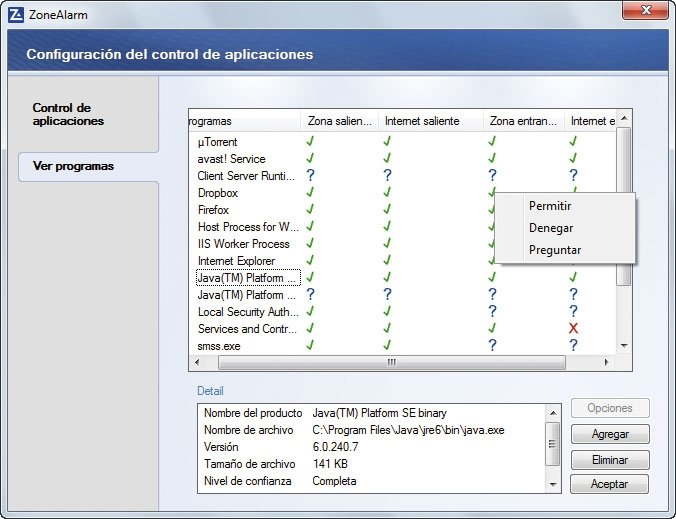Click Client Server Runtime Zona entrante question mark
The image size is (676, 519).
pyautogui.click(x=492, y=175)
